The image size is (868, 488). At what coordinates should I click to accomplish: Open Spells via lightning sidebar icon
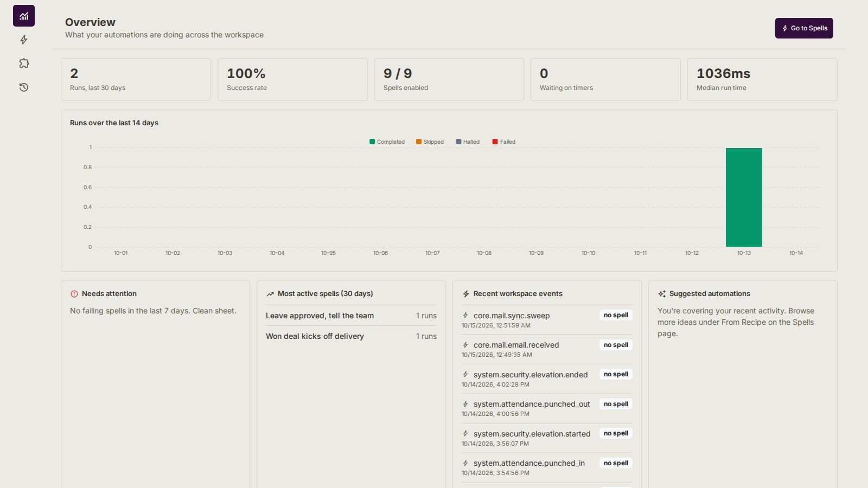coord(24,40)
